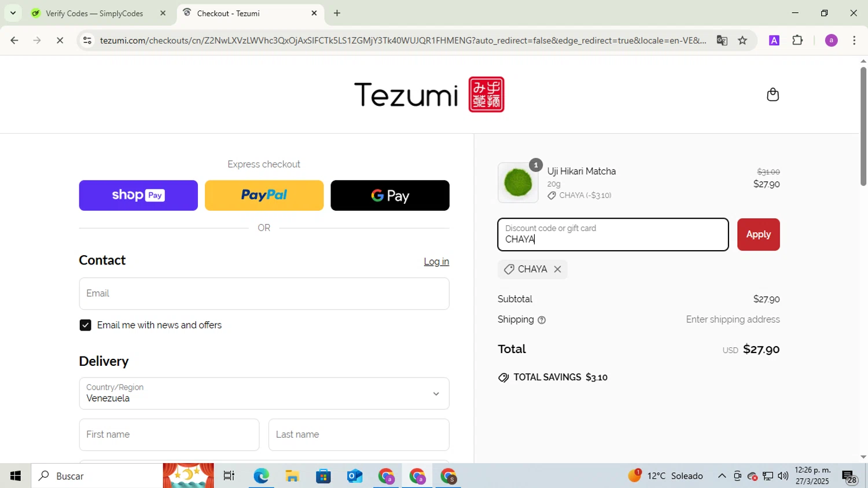Stop loading the page
Image resolution: width=868 pixels, height=488 pixels.
coord(60,41)
